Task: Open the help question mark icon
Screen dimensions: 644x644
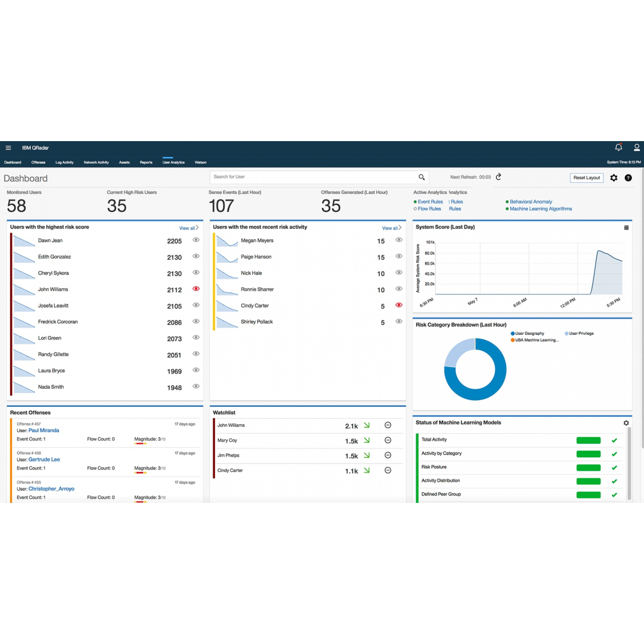Action: (x=628, y=178)
